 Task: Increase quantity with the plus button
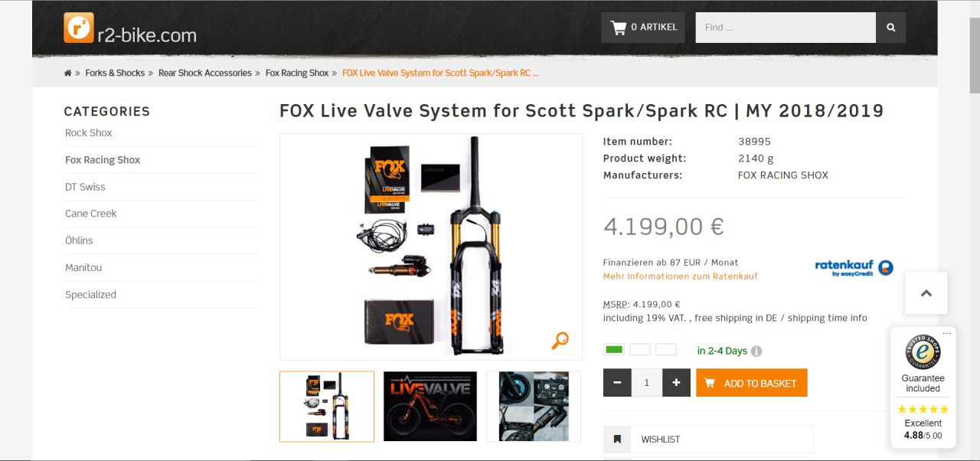click(676, 383)
